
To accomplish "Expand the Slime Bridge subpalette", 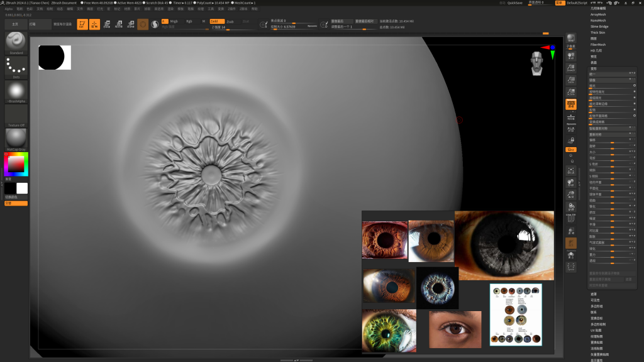I will click(x=599, y=26).
